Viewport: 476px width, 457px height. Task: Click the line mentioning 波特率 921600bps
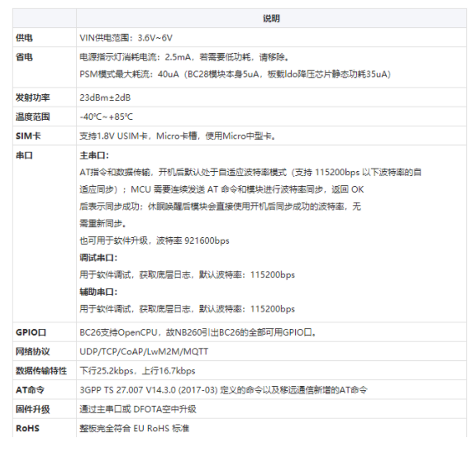click(155, 240)
